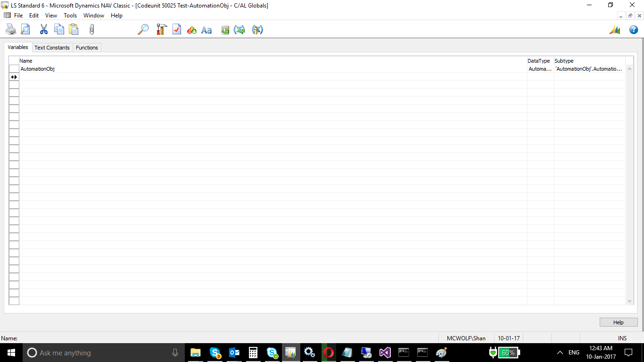The image size is (644, 362).
Task: Click the Aa font icon
Action: click(x=206, y=30)
